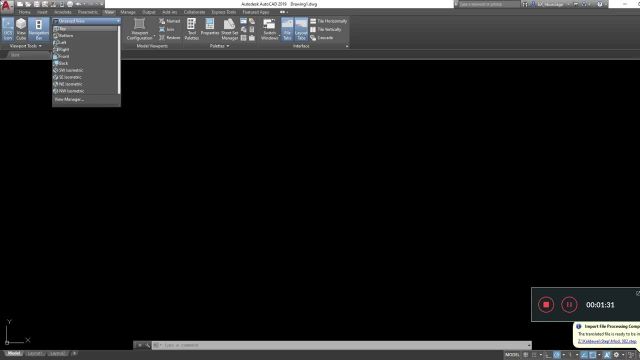This screenshot has width=640, height=360.
Task: Click in the help search field
Action: (489, 4)
